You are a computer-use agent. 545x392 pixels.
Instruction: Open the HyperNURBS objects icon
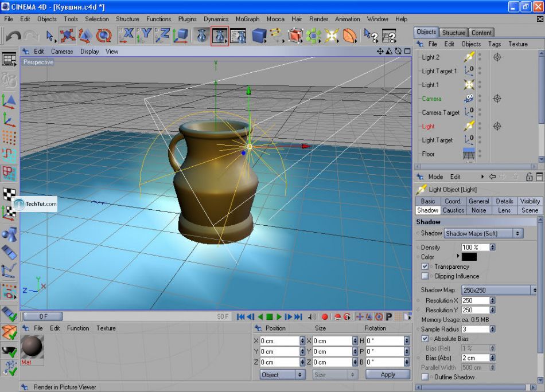click(x=295, y=36)
